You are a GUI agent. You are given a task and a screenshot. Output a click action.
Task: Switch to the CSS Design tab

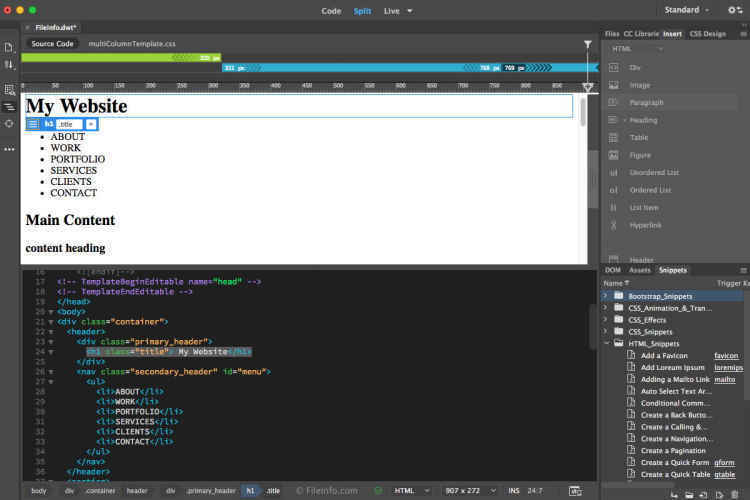(x=708, y=34)
